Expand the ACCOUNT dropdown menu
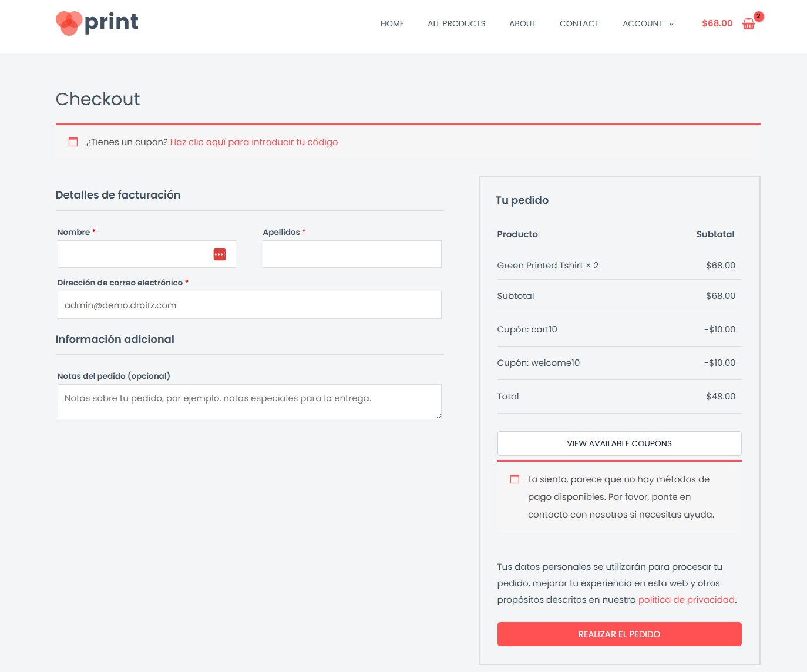This screenshot has height=672, width=807. (x=647, y=23)
